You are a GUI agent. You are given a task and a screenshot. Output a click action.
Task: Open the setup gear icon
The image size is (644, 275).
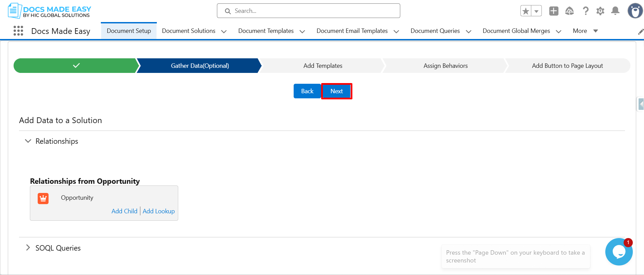[x=600, y=11]
